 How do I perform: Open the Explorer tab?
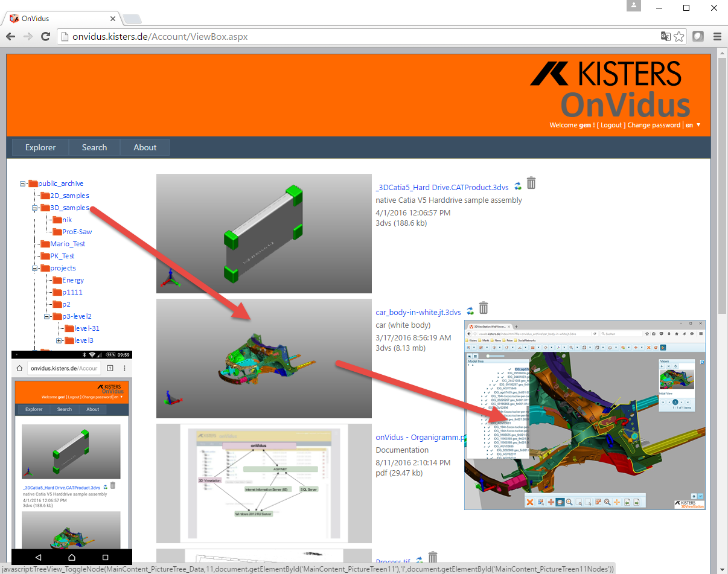coord(40,147)
